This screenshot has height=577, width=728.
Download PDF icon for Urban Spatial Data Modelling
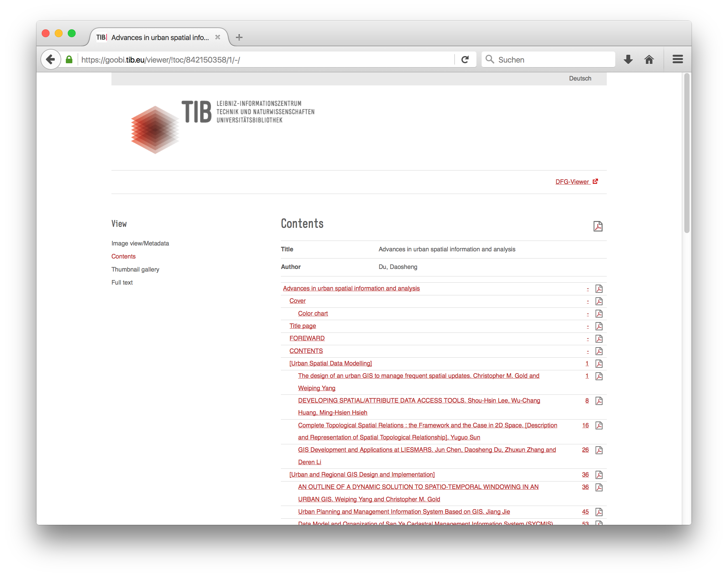coord(599,363)
